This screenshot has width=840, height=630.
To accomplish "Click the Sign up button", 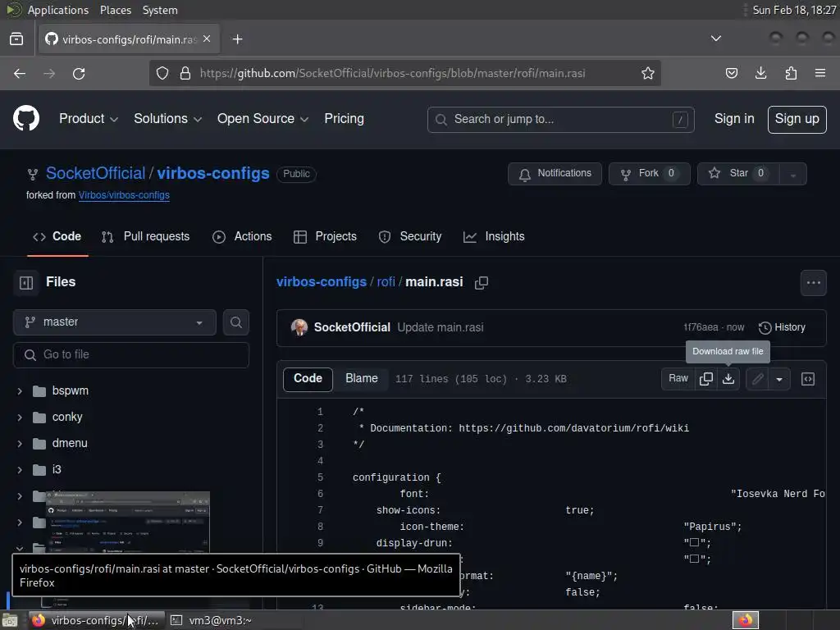I will [797, 119].
